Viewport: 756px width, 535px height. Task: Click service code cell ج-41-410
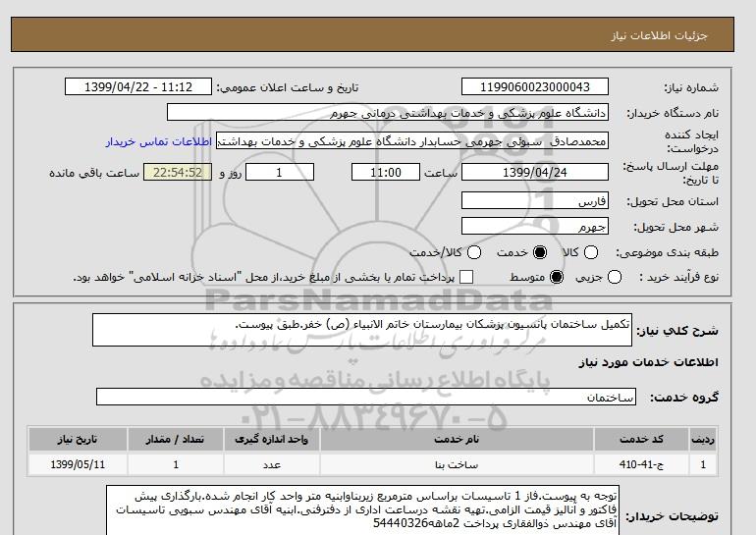641,464
